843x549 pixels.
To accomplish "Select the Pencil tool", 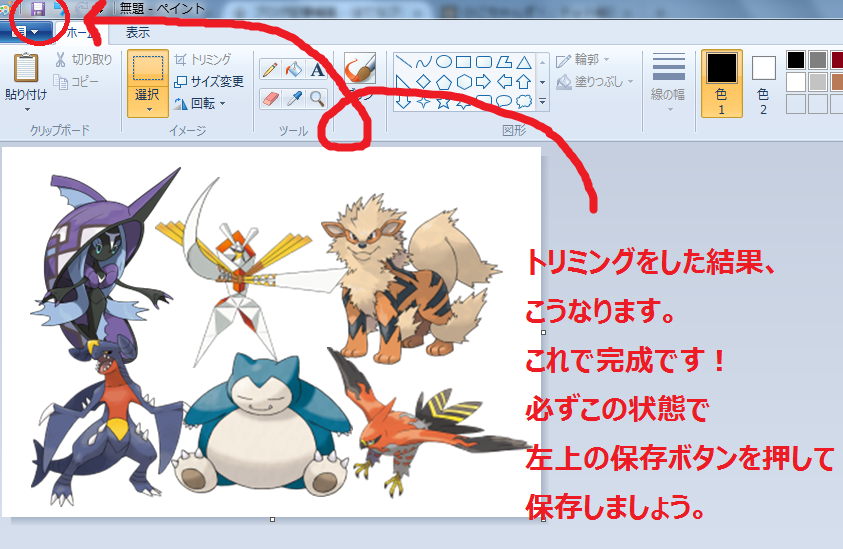I will coord(270,69).
